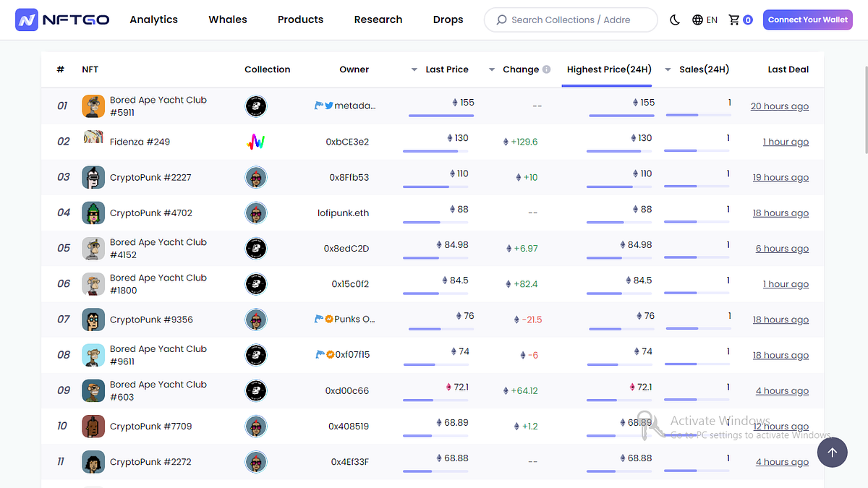Open the Change column dropdown arrow
The width and height of the screenshot is (868, 488).
(492, 69)
